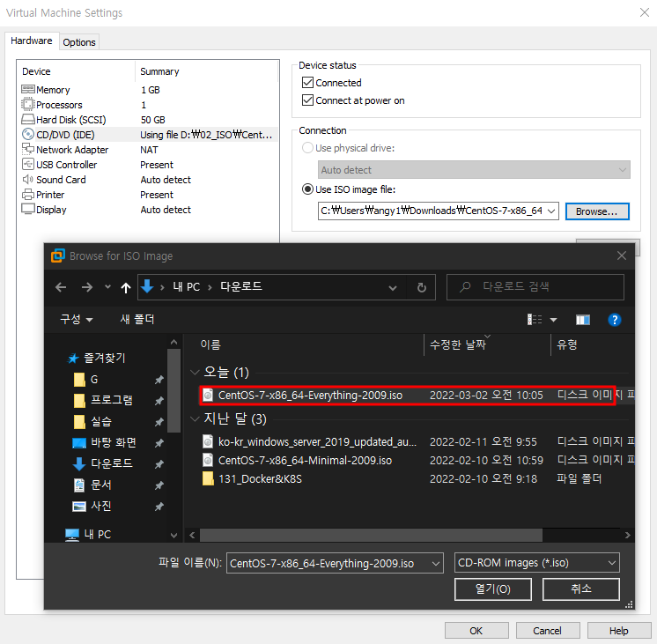Open file name combo box dropdown
Image resolution: width=657 pixels, height=644 pixels.
[436, 563]
